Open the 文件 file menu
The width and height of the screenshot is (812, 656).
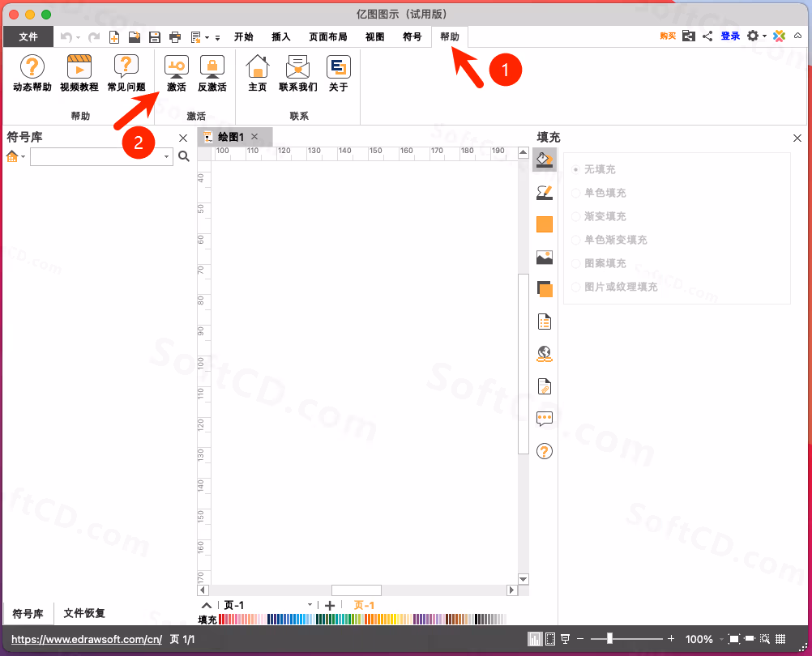[x=28, y=36]
